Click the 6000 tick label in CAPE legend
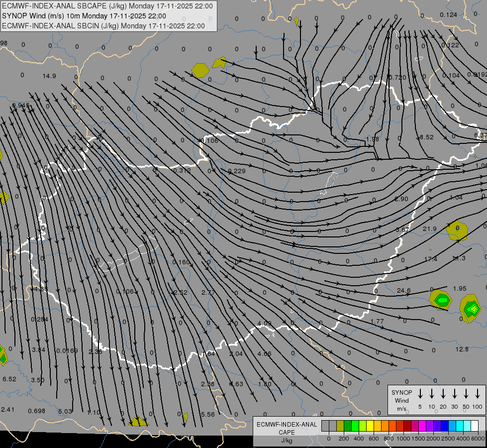The image size is (487, 448). (478, 439)
